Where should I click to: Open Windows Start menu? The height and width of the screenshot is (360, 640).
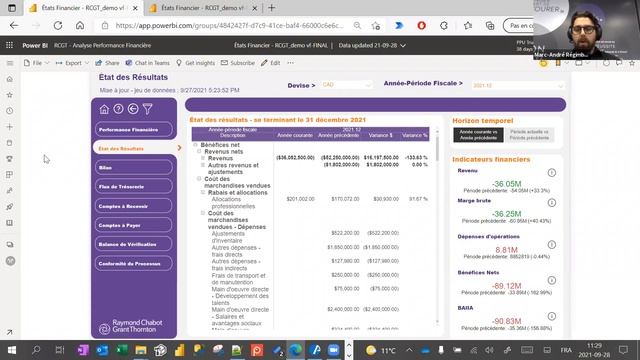pos(11,350)
